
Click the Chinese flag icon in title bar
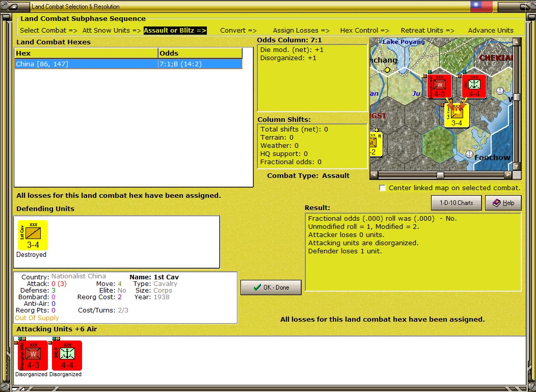481,7
